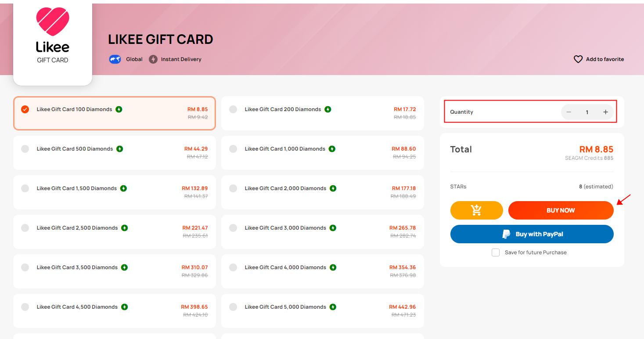The height and width of the screenshot is (339, 644).
Task: Click the RM 354.36 price
Action: tap(403, 267)
